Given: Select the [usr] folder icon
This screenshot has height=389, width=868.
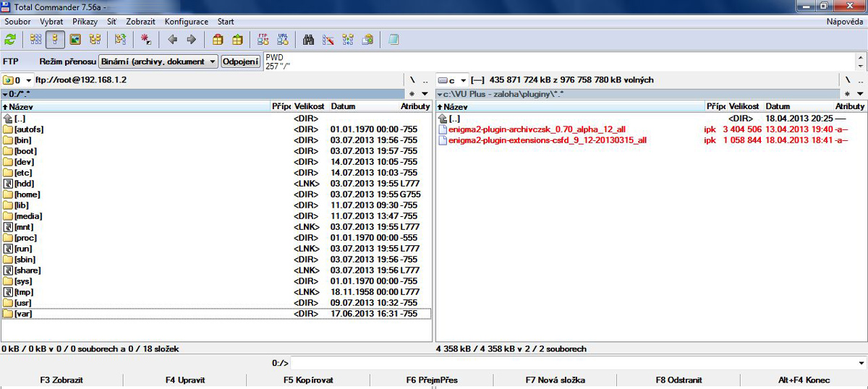Looking at the screenshot, I should 8,303.
